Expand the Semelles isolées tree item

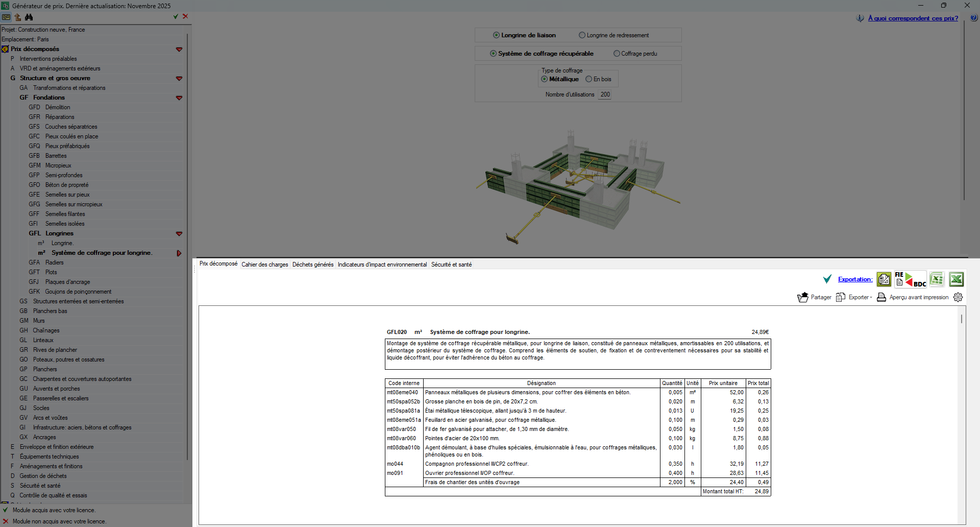pyautogui.click(x=65, y=224)
